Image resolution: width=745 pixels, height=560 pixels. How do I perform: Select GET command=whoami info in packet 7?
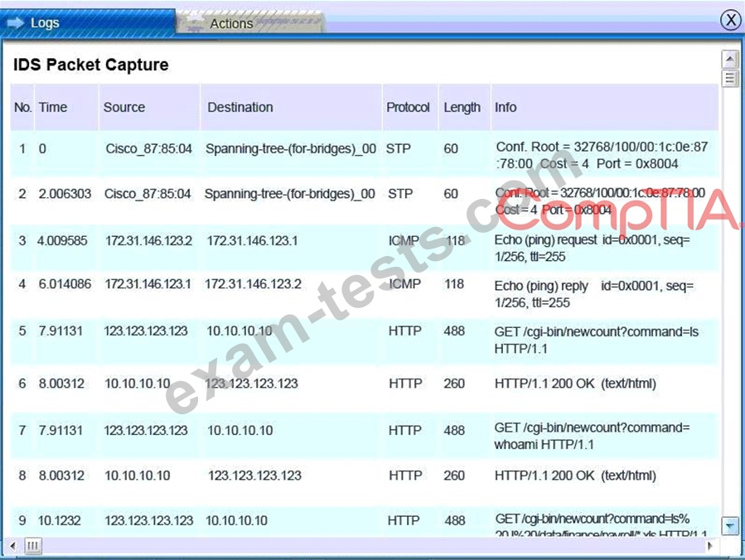pyautogui.click(x=592, y=436)
